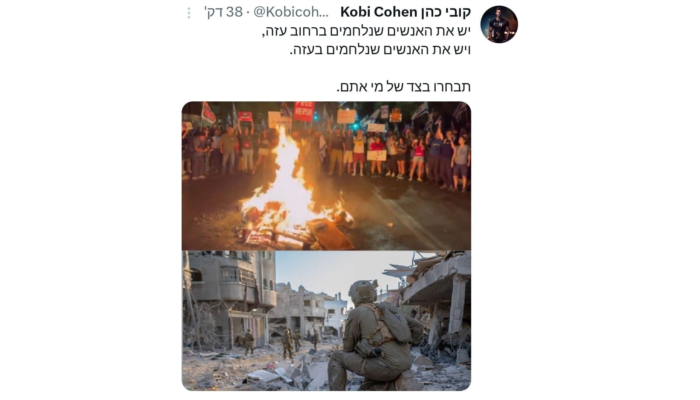The width and height of the screenshot is (700, 400).
Task: Click the tweet line ending שנלחמים בעזה
Action: 380,50
